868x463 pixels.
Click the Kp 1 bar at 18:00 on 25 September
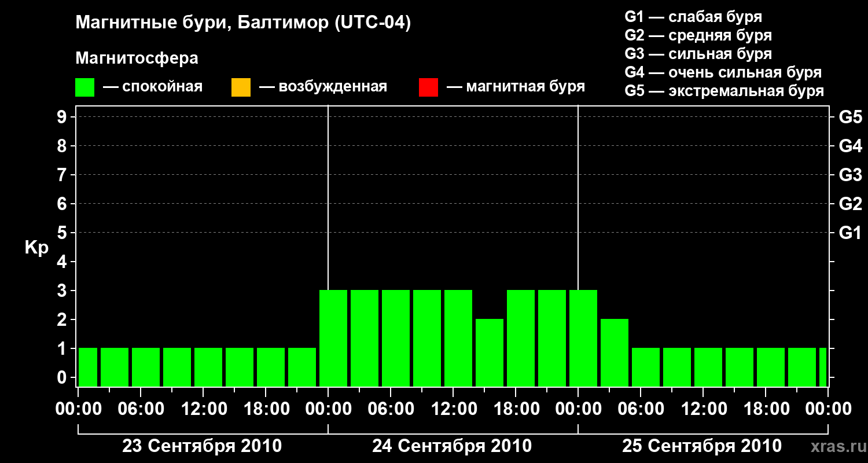tap(771, 367)
